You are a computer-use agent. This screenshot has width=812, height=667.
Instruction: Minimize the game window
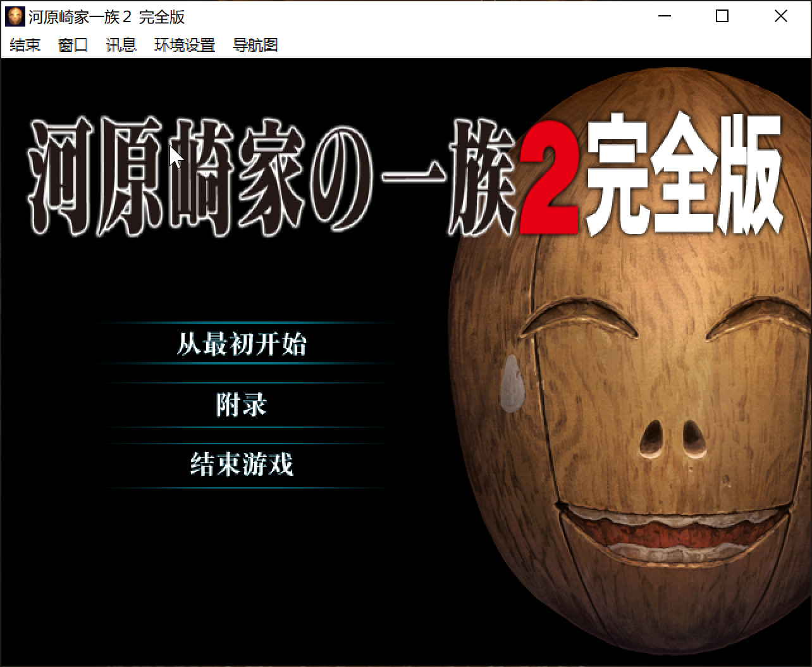pyautogui.click(x=664, y=16)
